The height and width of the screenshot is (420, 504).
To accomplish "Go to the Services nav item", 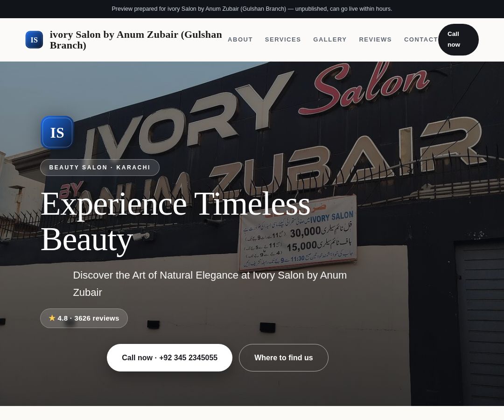I will (x=283, y=40).
